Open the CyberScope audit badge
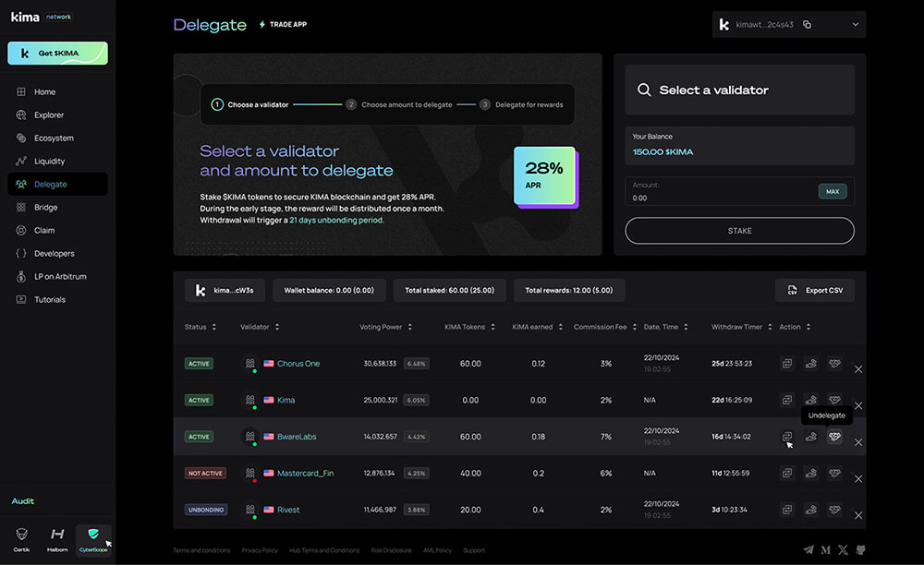The height and width of the screenshot is (565, 924). pos(93,540)
